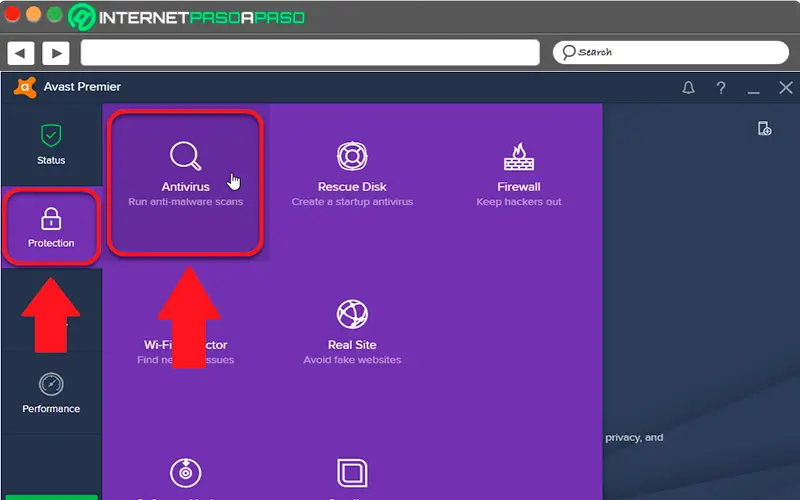The image size is (800, 500).
Task: Click 'Keep hackers out' text
Action: click(x=519, y=202)
